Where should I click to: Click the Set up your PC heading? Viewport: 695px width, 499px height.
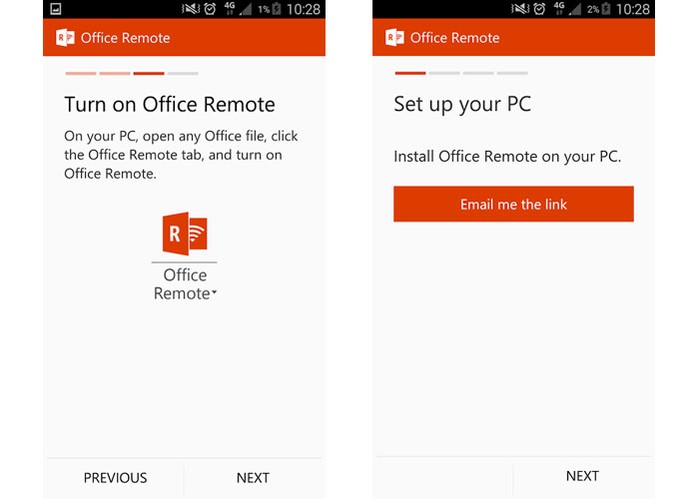462,105
